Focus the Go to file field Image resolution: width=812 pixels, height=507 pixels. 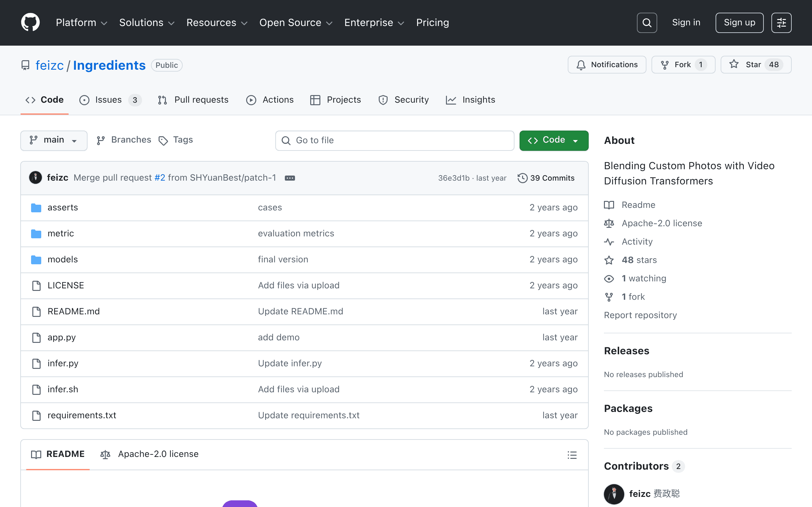tap(395, 140)
